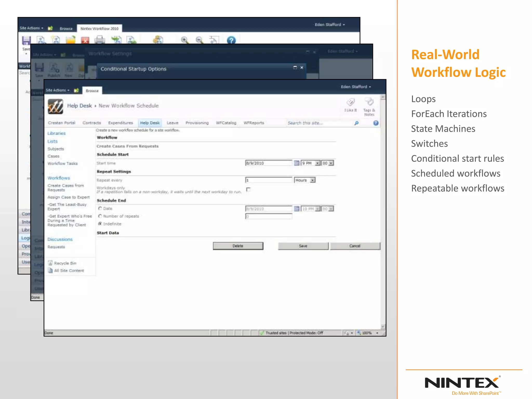This screenshot has height=399, width=532.
Task: Click the Print icon in Nintex ribbon
Action: coord(100,40)
